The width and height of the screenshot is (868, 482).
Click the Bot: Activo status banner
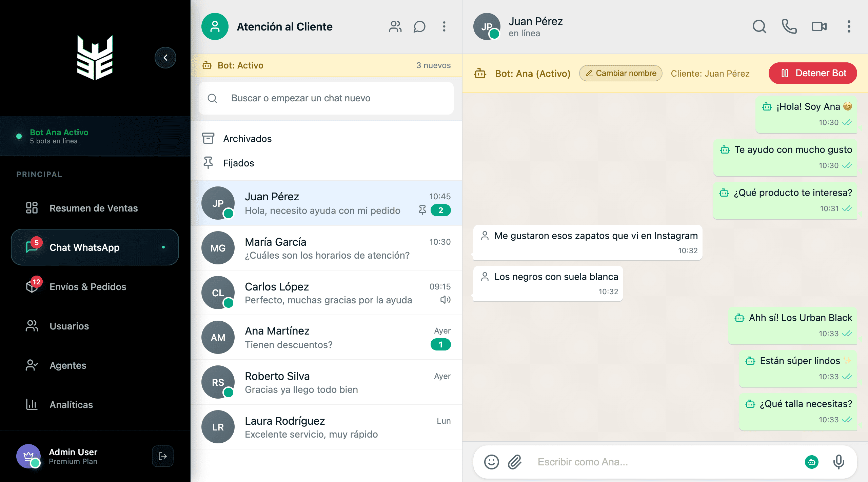[x=326, y=65]
